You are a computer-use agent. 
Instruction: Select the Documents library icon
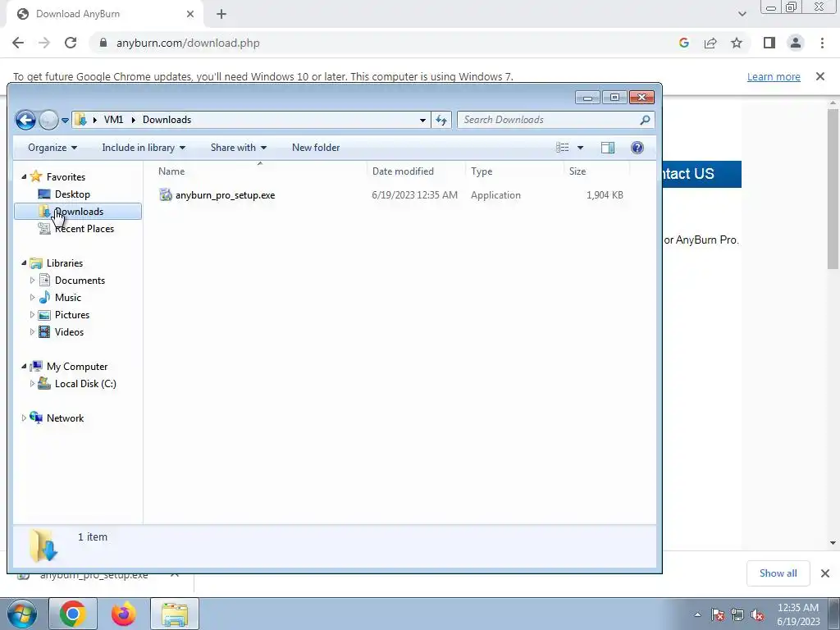(45, 281)
